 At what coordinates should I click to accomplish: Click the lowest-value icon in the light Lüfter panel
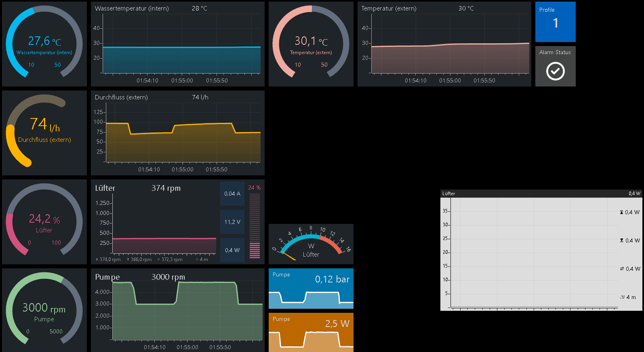(x=621, y=240)
